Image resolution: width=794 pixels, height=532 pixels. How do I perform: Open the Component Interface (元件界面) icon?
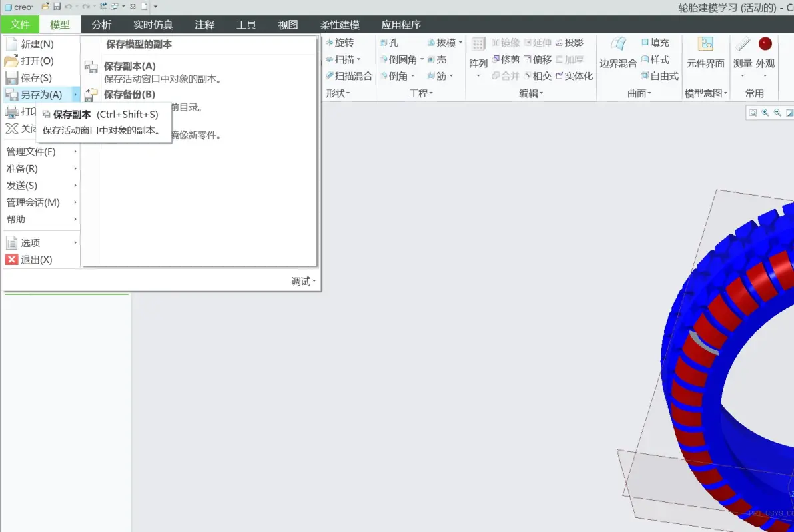point(705,53)
